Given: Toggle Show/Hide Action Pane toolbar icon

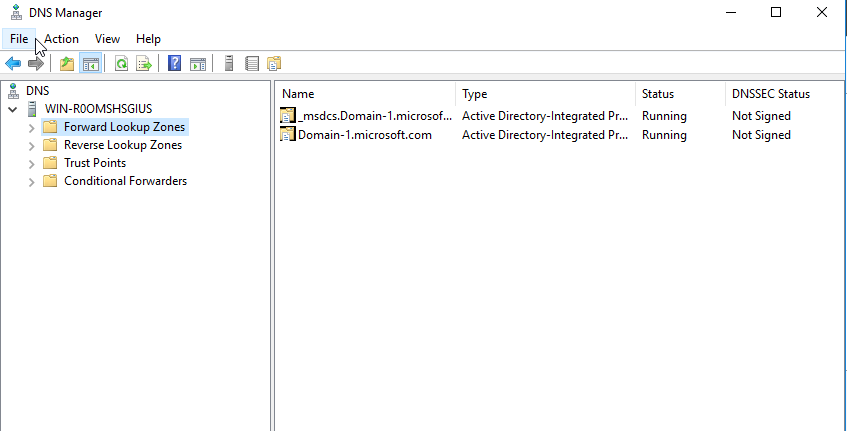Looking at the screenshot, I should point(198,64).
